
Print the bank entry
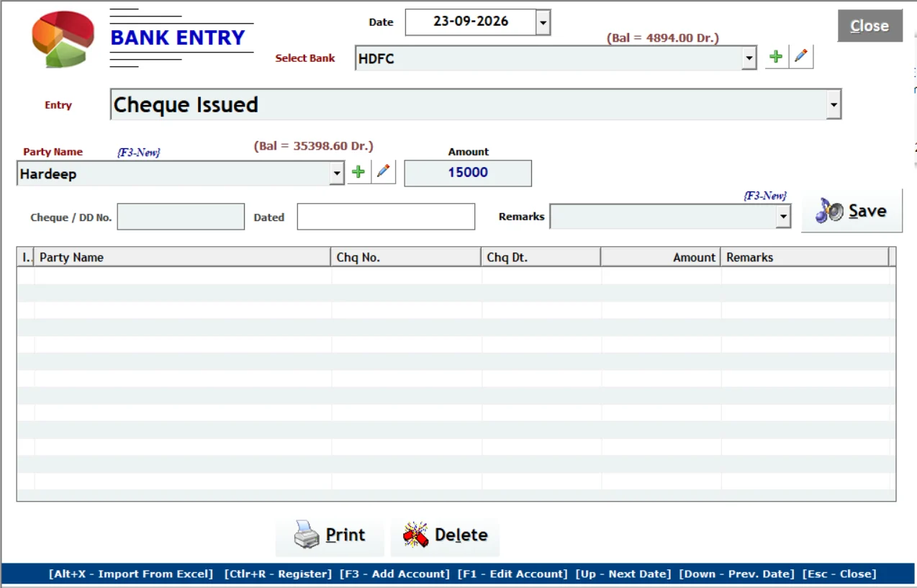[x=330, y=535]
